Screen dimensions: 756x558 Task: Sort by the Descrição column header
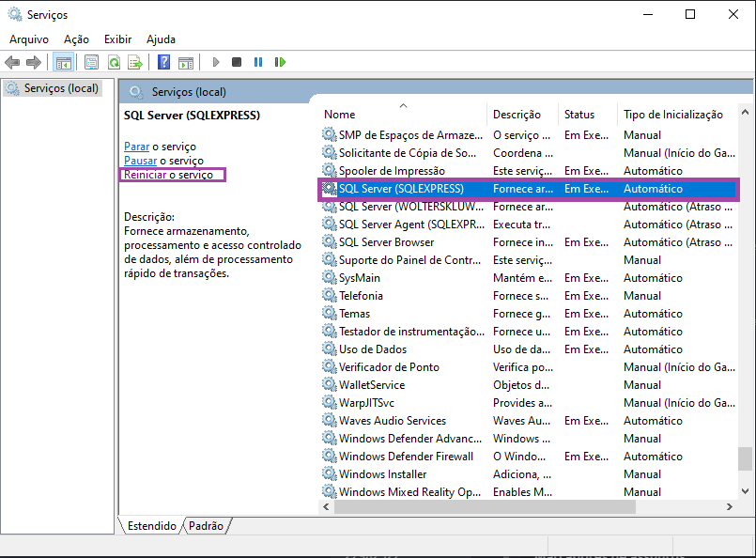(x=523, y=115)
